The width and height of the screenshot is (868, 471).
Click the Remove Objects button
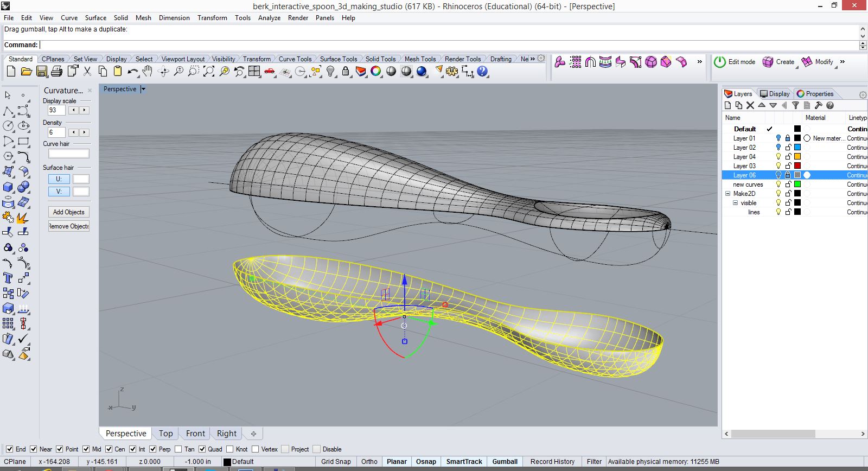point(68,226)
